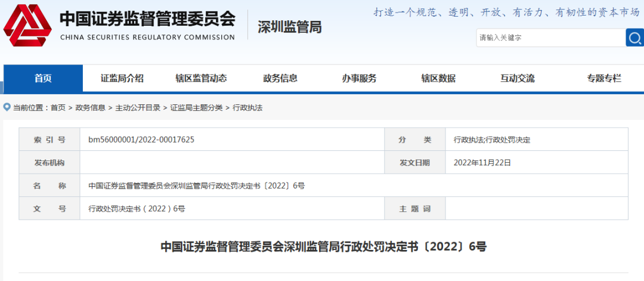The width and height of the screenshot is (644, 281).
Task: Open the 证监局介绍 menu item
Action: point(122,78)
